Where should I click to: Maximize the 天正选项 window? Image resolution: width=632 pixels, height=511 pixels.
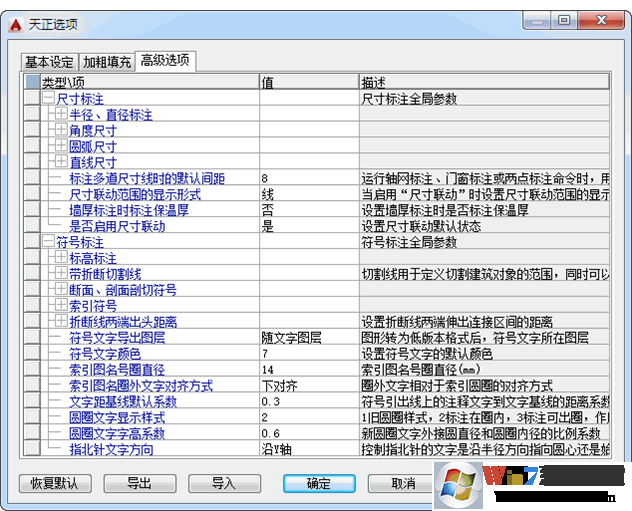(x=564, y=20)
